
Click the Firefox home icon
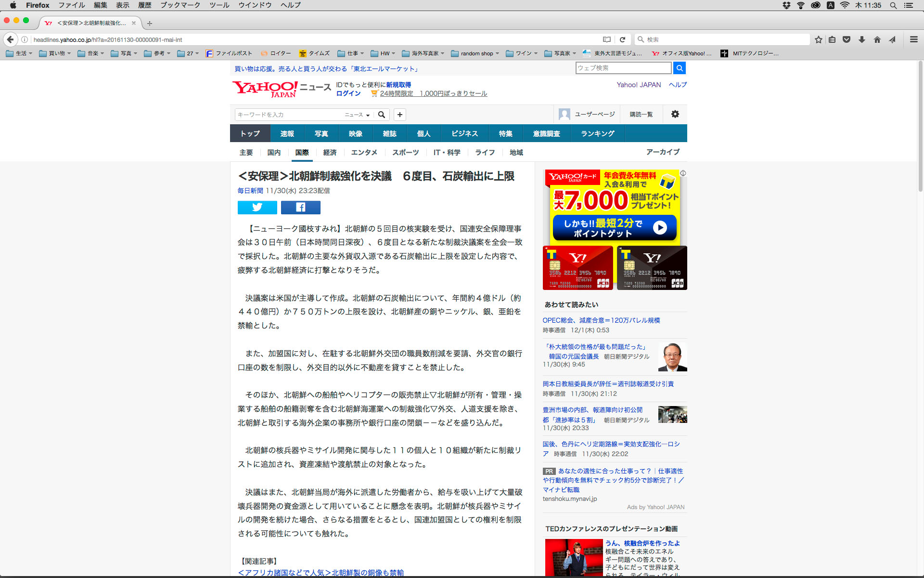click(877, 39)
